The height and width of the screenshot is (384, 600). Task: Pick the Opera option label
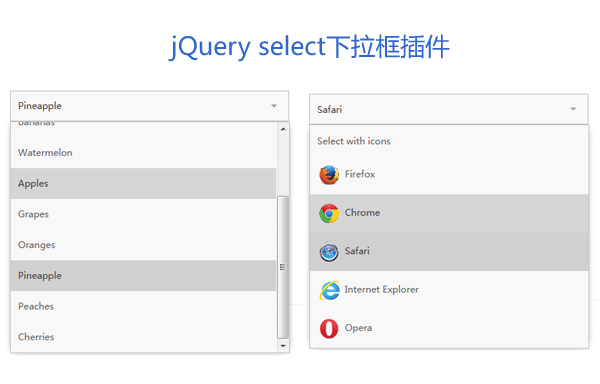tap(358, 328)
